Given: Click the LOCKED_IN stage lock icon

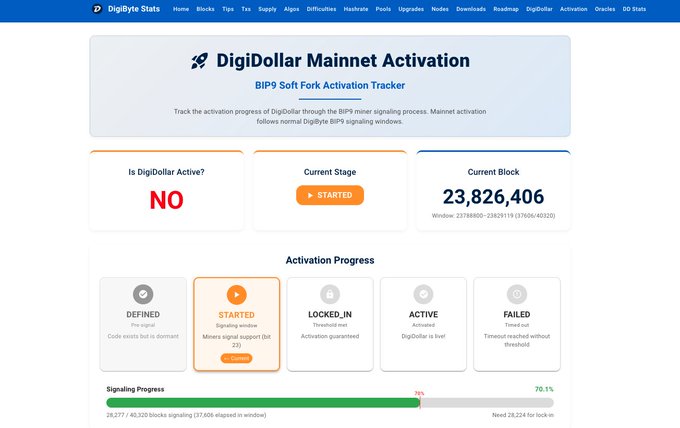Looking at the screenshot, I should click(x=330, y=294).
